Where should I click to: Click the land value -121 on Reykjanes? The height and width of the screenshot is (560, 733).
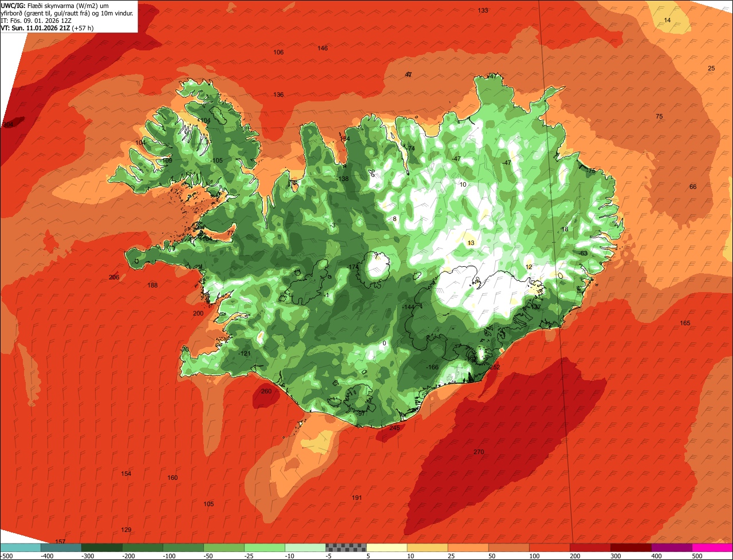[245, 353]
